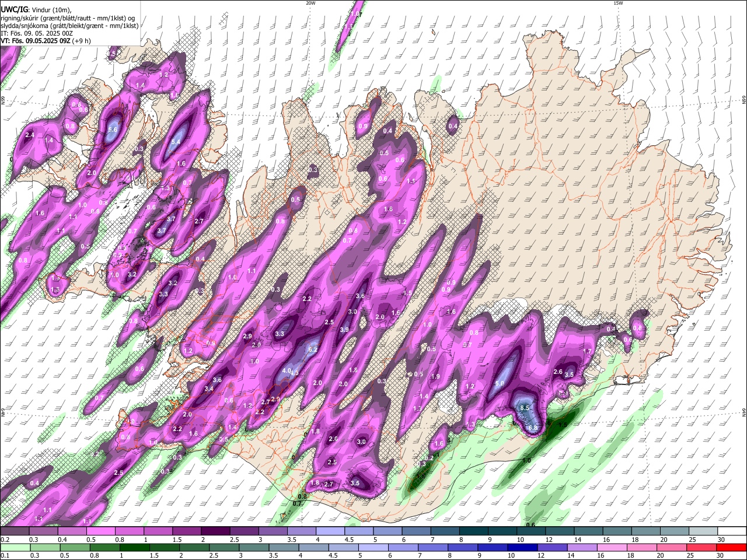The width and height of the screenshot is (747, 560).
Task: Select lower rain scale swatch between 10 and 12
Action: coord(523,548)
